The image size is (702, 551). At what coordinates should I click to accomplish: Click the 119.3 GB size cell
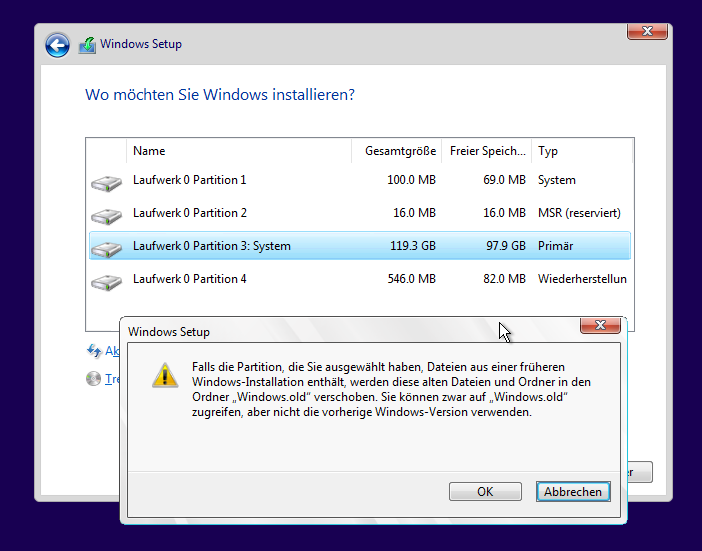click(x=413, y=246)
